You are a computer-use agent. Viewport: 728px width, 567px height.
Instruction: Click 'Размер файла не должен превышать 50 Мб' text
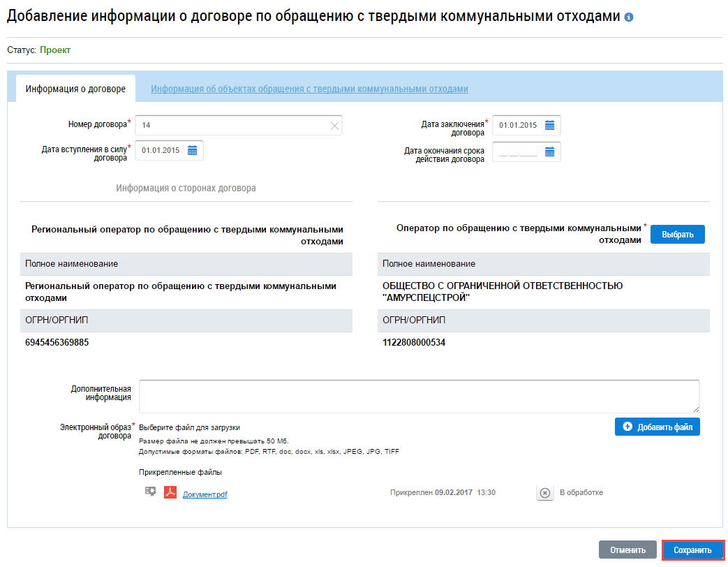214,441
